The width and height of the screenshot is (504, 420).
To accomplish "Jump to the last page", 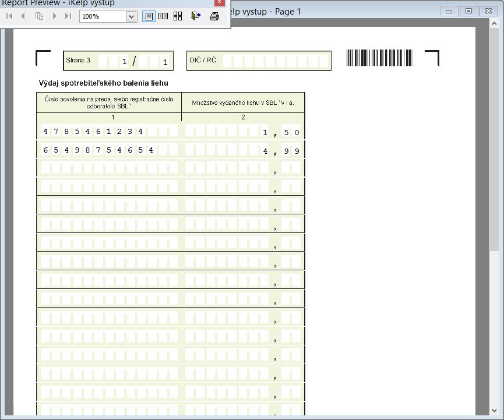I will tap(68, 16).
